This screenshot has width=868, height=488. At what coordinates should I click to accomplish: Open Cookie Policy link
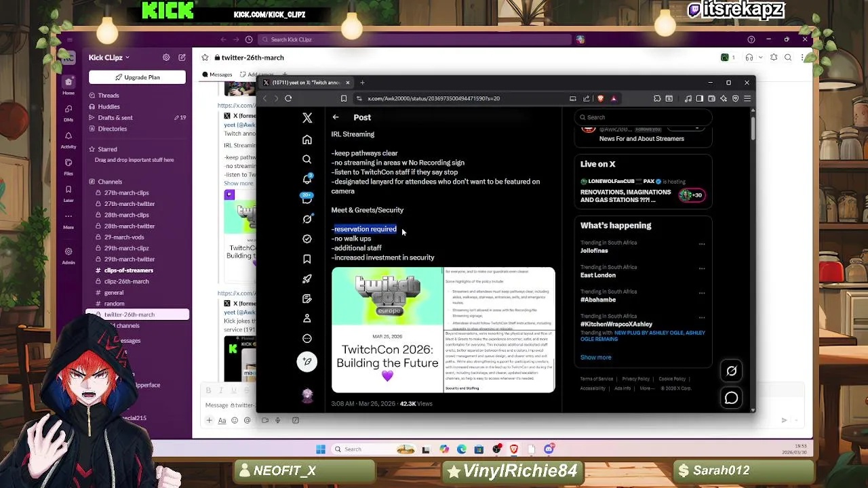coord(672,379)
